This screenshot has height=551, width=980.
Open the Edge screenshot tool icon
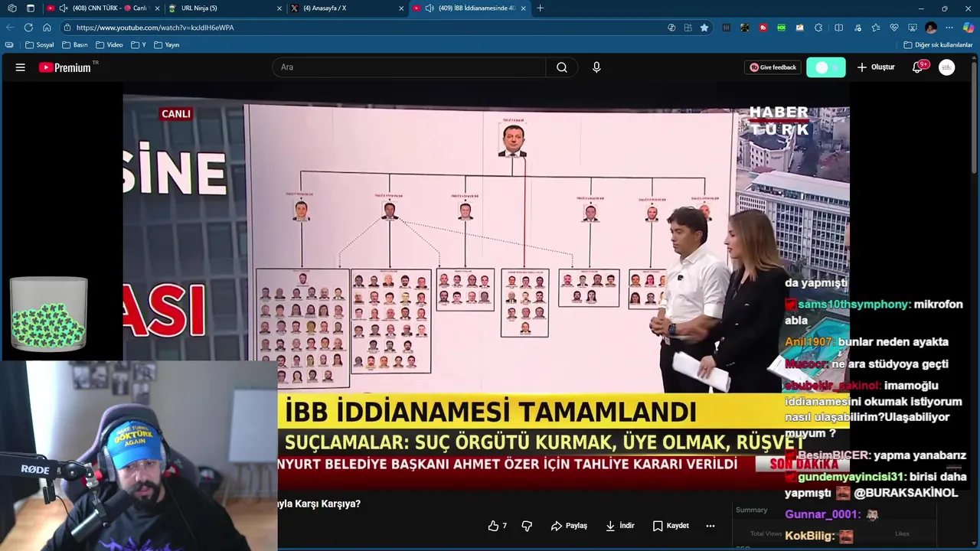[913, 28]
